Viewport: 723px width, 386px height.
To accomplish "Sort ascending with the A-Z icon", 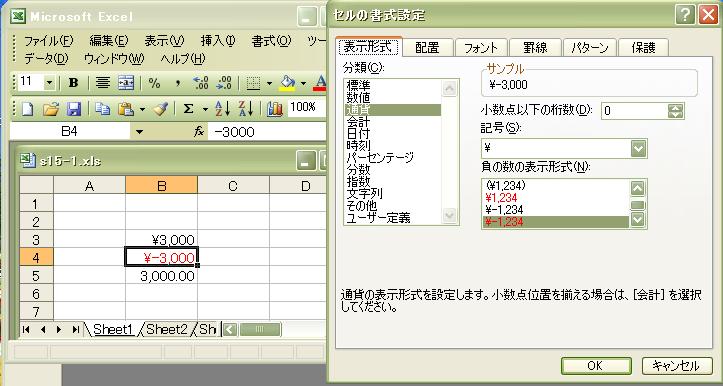I will (222, 109).
